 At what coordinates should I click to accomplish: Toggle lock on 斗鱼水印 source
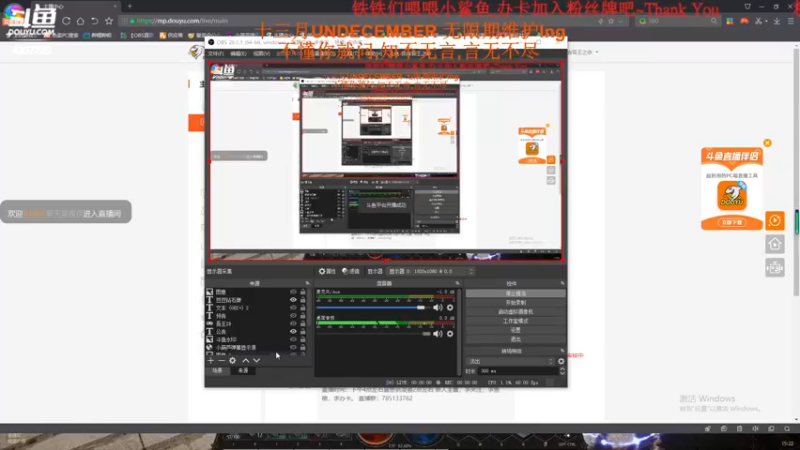point(303,339)
